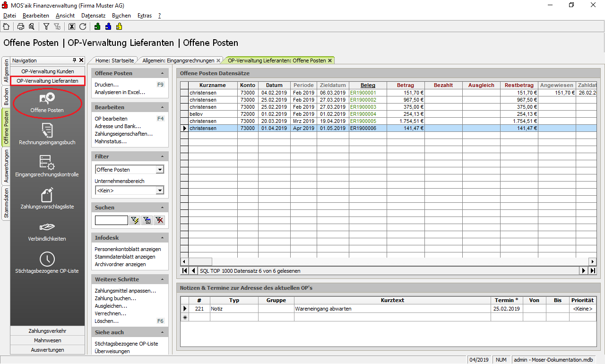Image resolution: width=605 pixels, height=364 pixels.
Task: Open the Buchen menu
Action: tap(121, 16)
